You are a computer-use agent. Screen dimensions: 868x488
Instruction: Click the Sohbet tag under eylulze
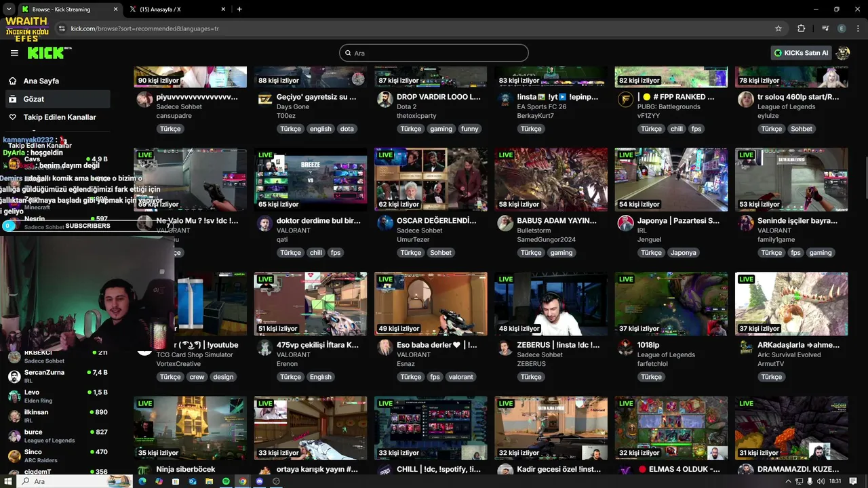pyautogui.click(x=801, y=129)
